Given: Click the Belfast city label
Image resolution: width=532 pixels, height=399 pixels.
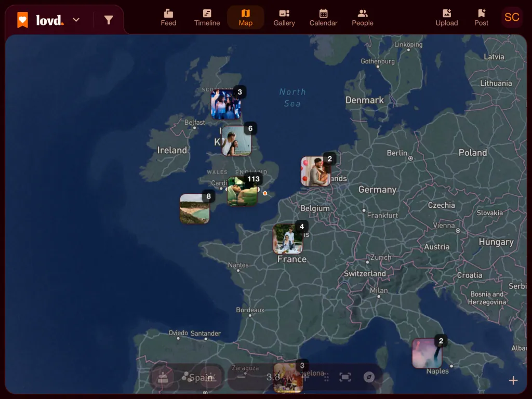Looking at the screenshot, I should click(x=194, y=122).
